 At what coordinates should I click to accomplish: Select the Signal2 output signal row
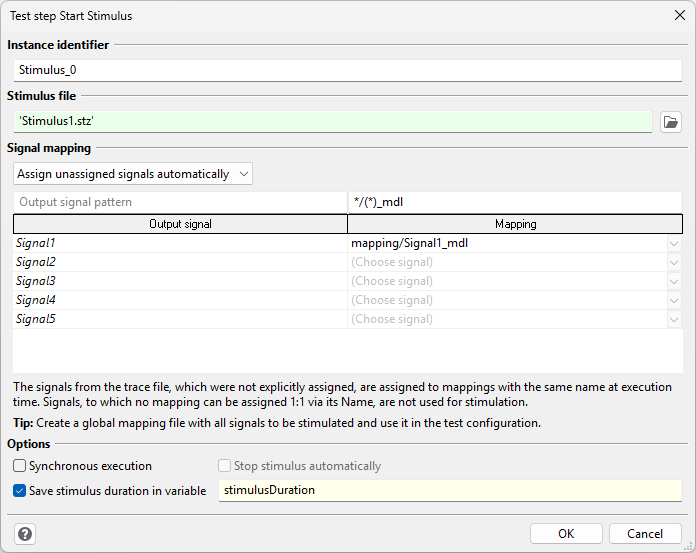[180, 262]
